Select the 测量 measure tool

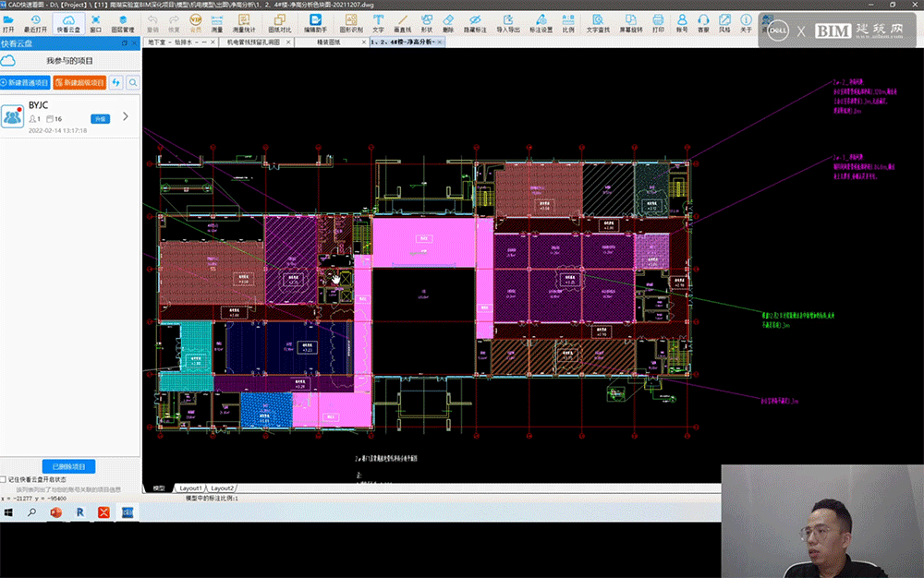click(x=216, y=22)
